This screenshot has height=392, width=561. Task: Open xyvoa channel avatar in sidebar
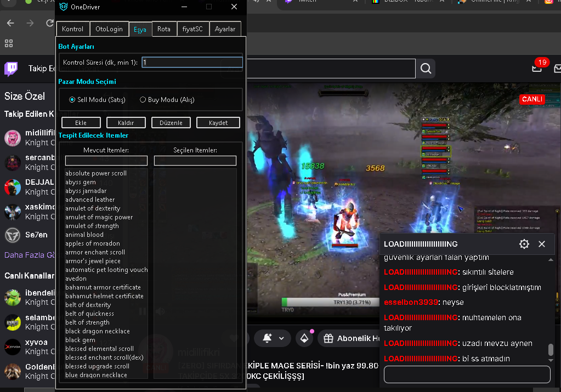(x=13, y=347)
